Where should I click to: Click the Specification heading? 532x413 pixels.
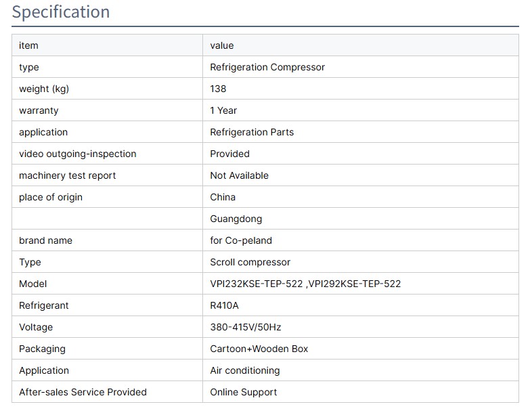click(x=61, y=12)
